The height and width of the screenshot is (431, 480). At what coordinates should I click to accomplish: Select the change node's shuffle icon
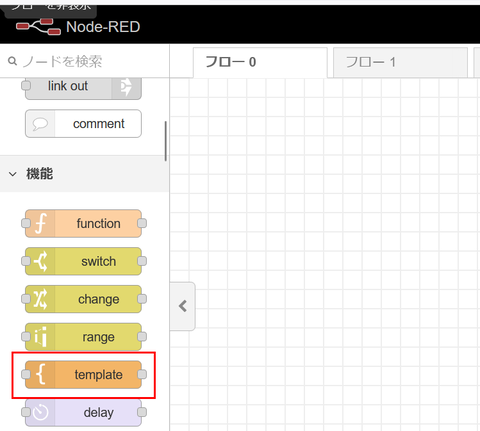point(40,299)
